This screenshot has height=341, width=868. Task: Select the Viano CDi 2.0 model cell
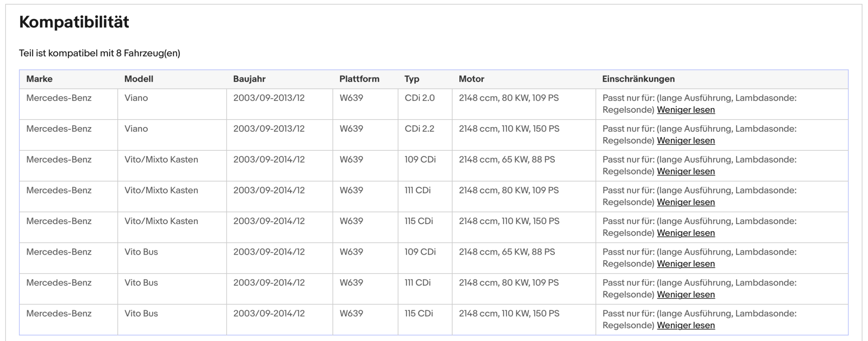point(172,104)
